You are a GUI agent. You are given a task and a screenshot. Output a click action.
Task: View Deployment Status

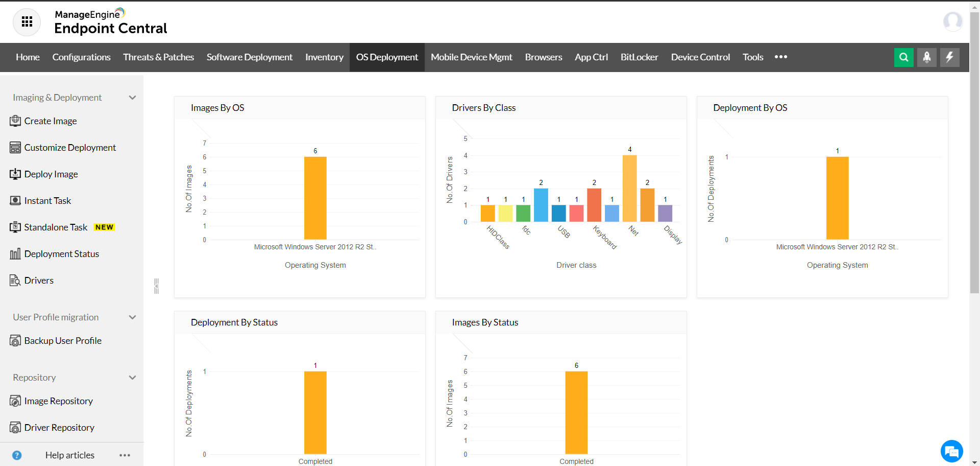62,253
